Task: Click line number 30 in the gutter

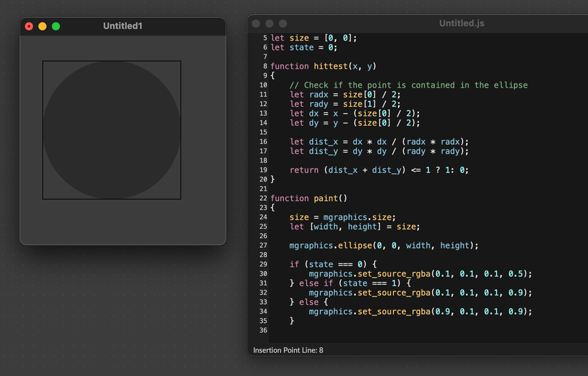Action: pyautogui.click(x=263, y=274)
